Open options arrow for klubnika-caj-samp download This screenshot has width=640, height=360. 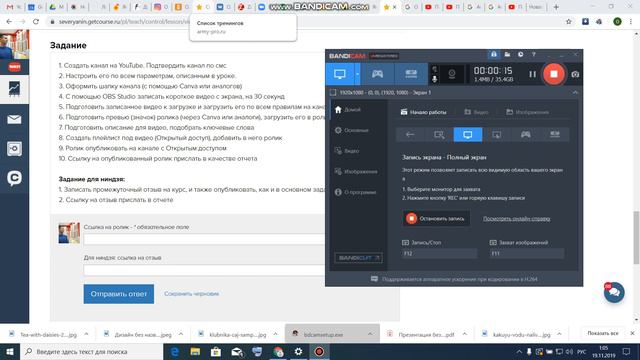[x=276, y=334]
